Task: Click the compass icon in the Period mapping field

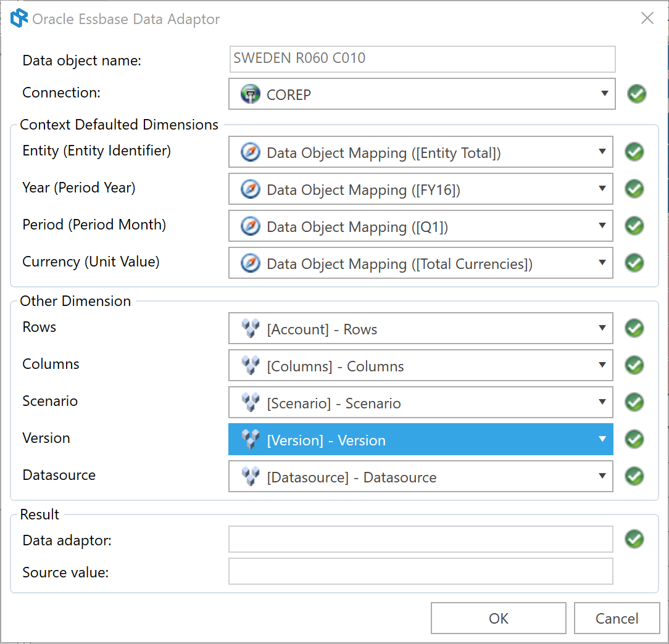Action: coord(251,226)
